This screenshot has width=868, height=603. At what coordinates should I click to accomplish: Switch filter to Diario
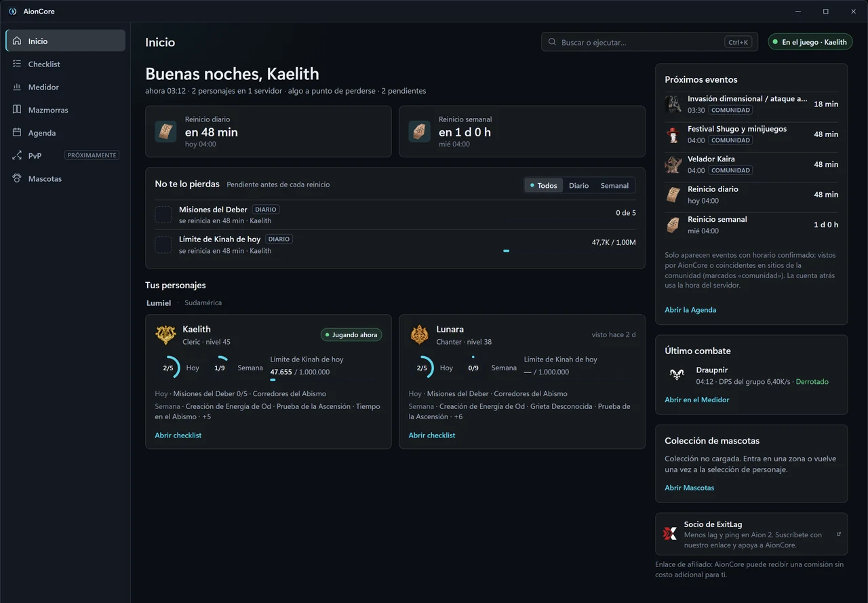click(578, 185)
